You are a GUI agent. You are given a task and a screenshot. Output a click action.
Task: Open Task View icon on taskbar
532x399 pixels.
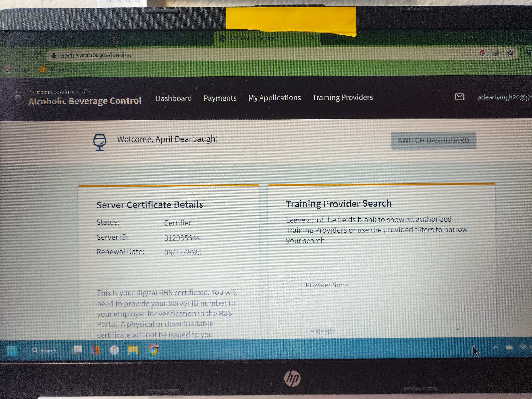click(x=76, y=350)
